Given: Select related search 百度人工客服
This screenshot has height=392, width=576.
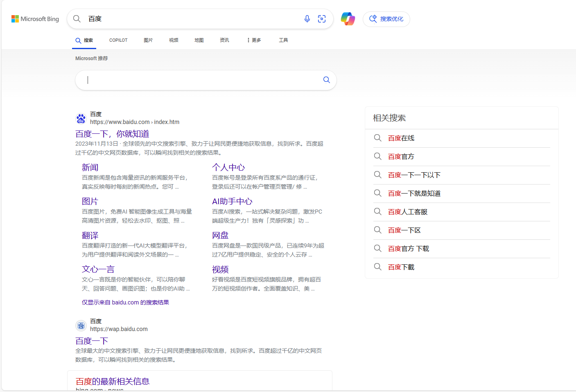Looking at the screenshot, I should 408,212.
